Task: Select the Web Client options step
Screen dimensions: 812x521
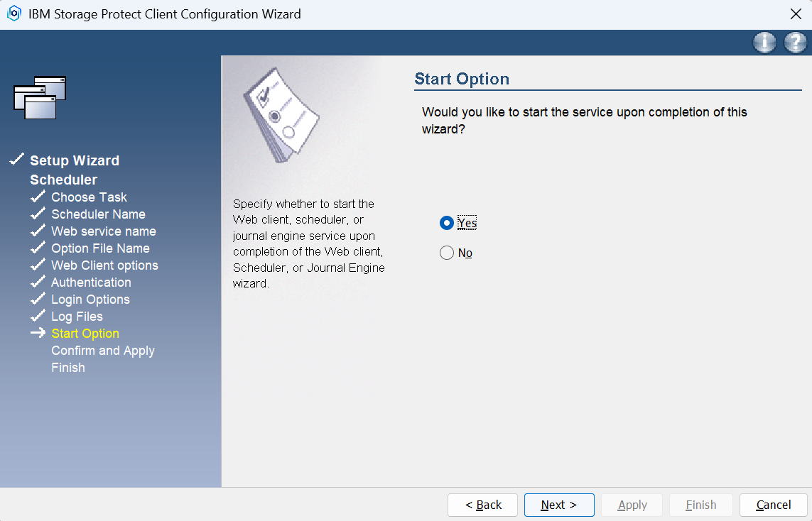Action: point(104,265)
